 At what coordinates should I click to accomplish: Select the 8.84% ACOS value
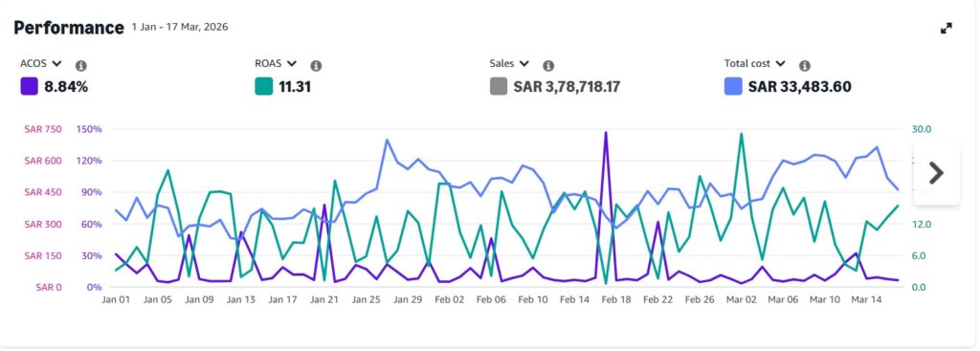click(x=66, y=87)
